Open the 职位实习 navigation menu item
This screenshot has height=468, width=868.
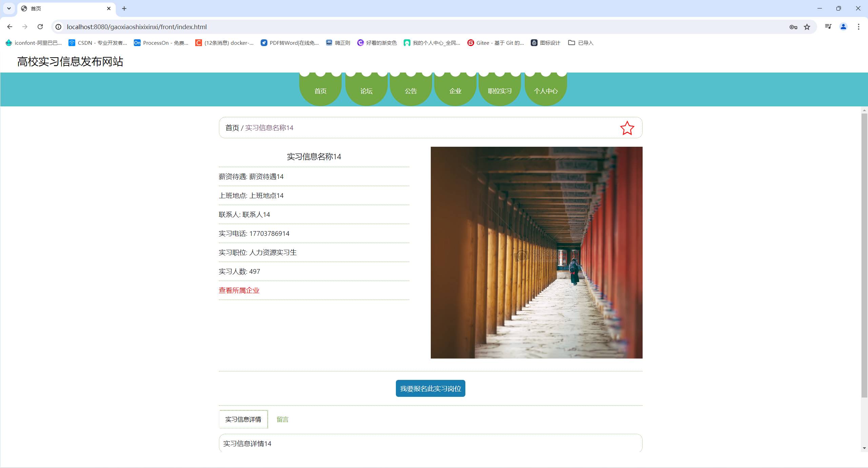pyautogui.click(x=500, y=91)
